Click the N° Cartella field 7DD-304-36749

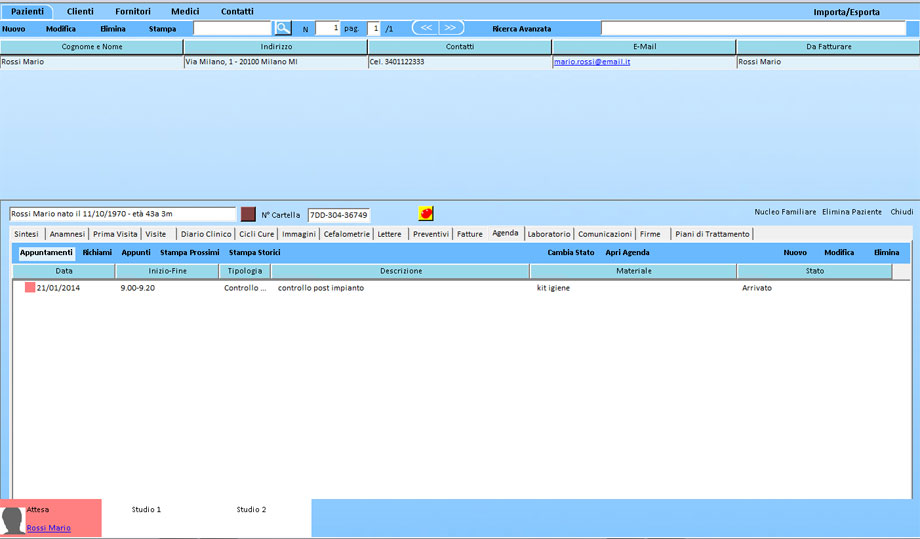[x=339, y=215]
